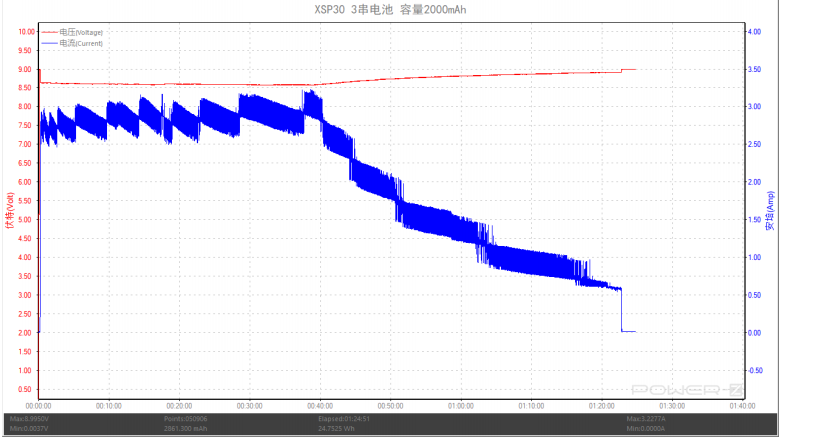
Task: Click the Max:8.9950V status value
Action: click(x=29, y=419)
